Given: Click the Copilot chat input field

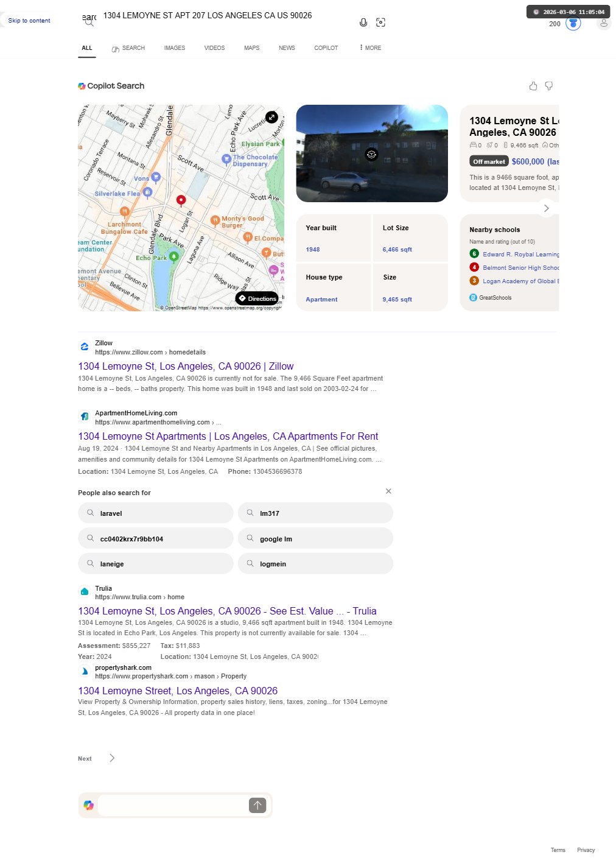Looking at the screenshot, I should point(173,805).
